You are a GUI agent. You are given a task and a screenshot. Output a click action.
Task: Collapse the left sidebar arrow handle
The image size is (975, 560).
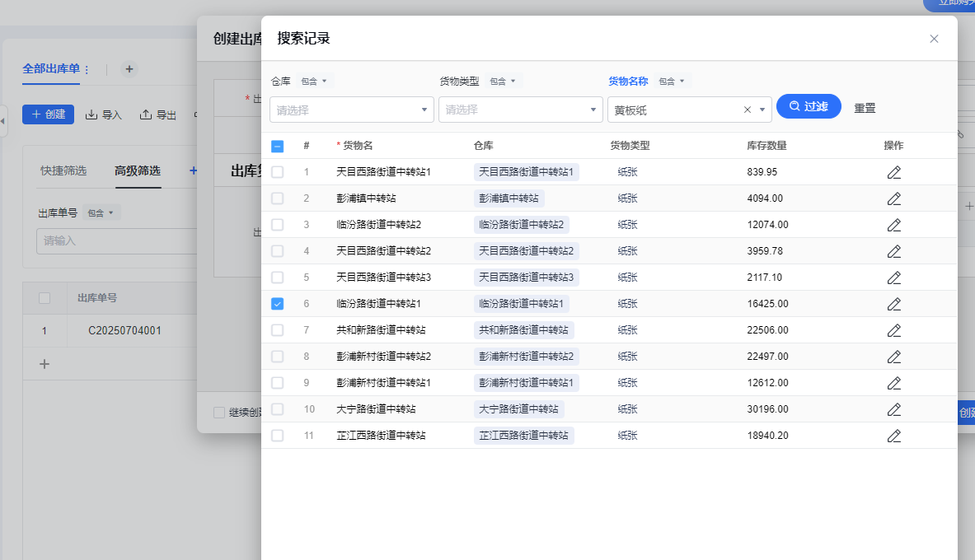tap(3, 120)
